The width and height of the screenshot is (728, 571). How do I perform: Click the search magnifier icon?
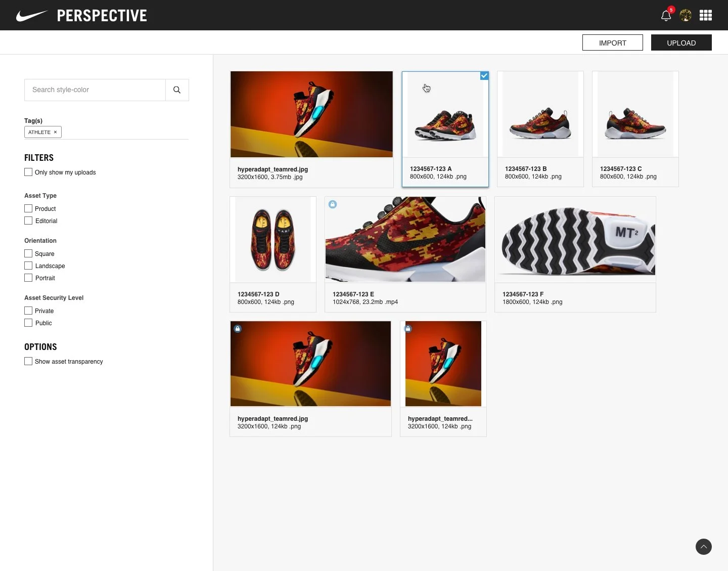click(177, 90)
